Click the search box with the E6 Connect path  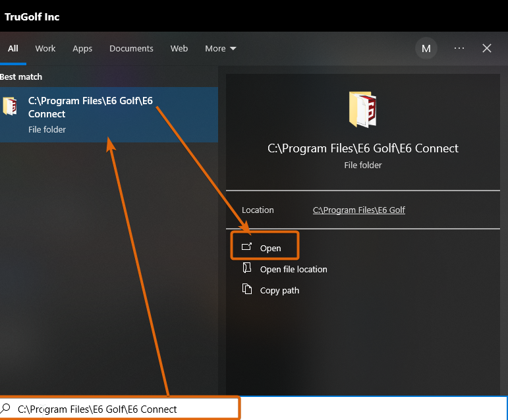120,409
